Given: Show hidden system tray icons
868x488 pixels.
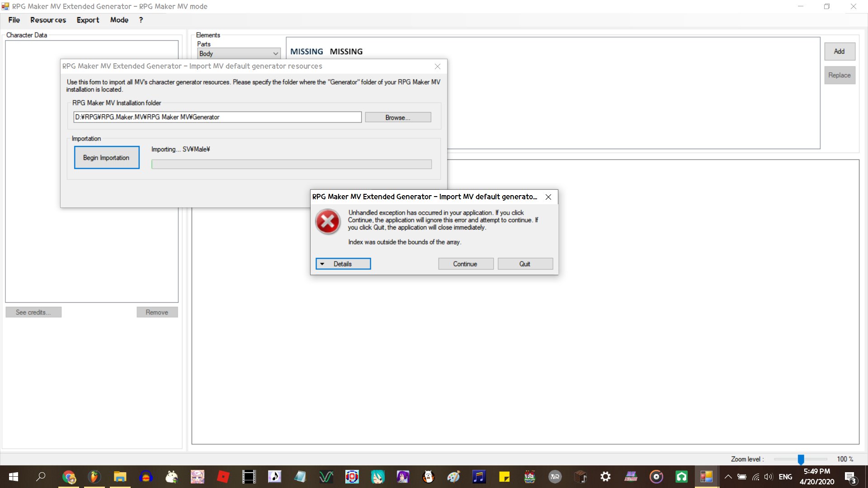Looking at the screenshot, I should coord(728,477).
